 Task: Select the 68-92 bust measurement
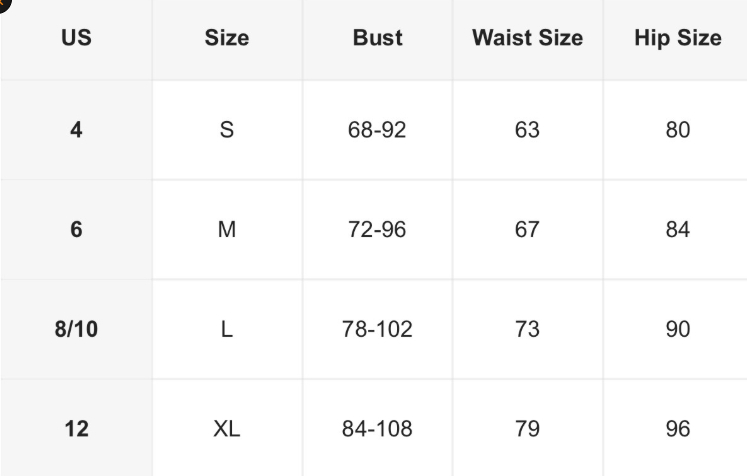tap(377, 130)
